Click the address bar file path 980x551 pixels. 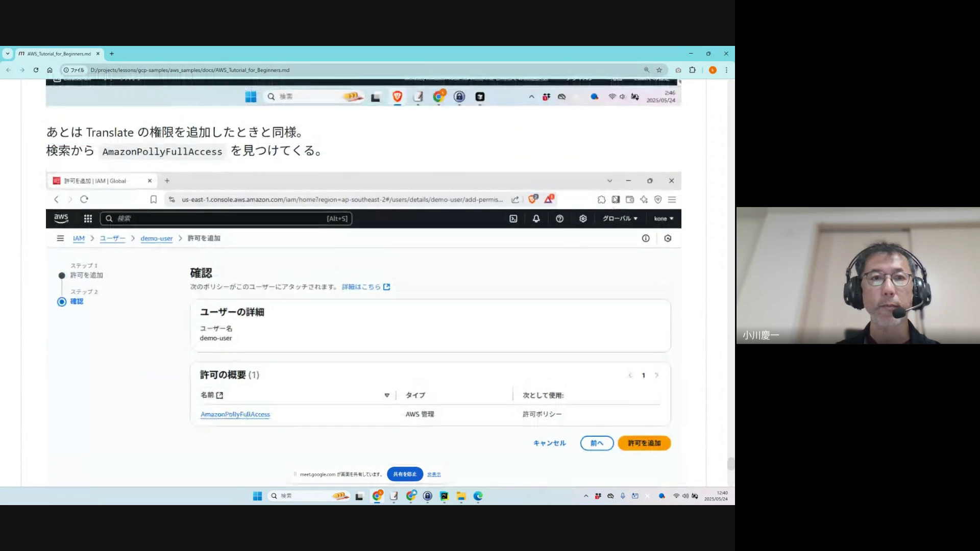point(190,70)
